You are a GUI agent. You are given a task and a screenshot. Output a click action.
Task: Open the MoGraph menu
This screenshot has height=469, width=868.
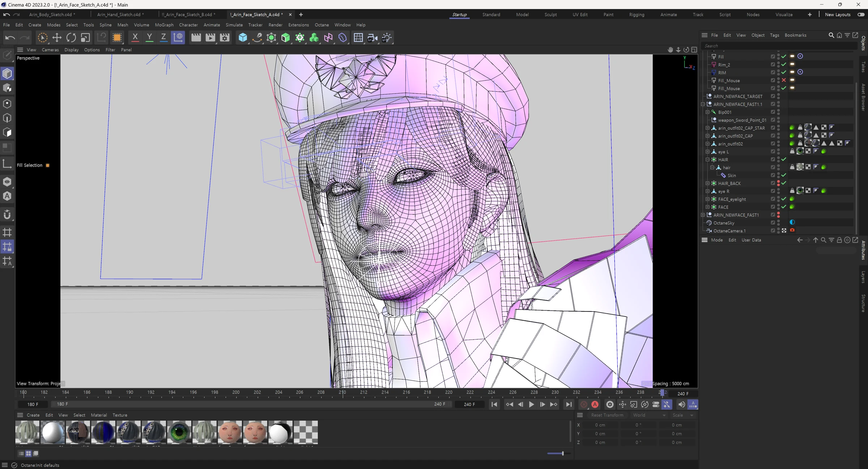pos(164,25)
